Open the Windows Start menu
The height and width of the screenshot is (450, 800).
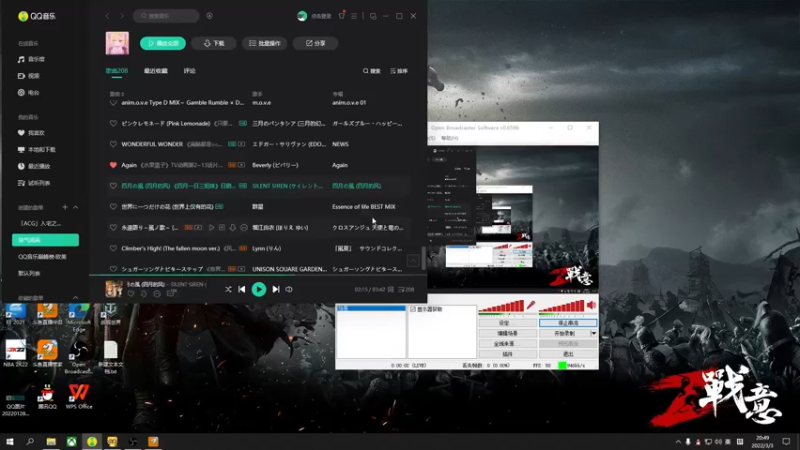[x=9, y=442]
